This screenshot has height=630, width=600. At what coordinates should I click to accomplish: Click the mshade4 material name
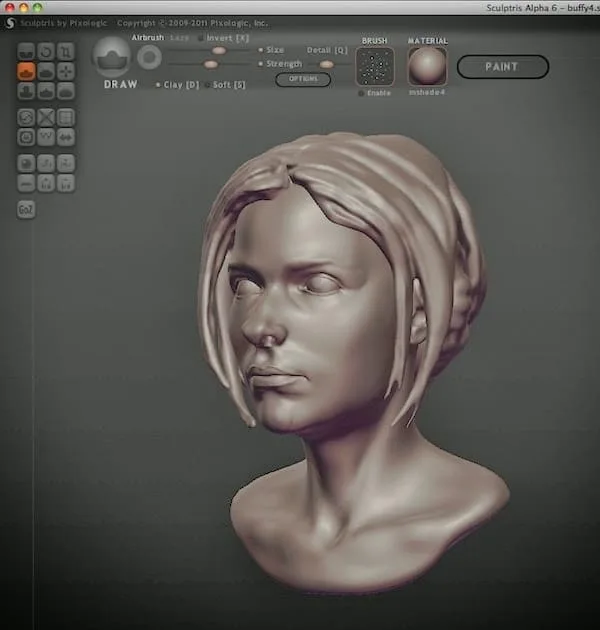pos(427,92)
